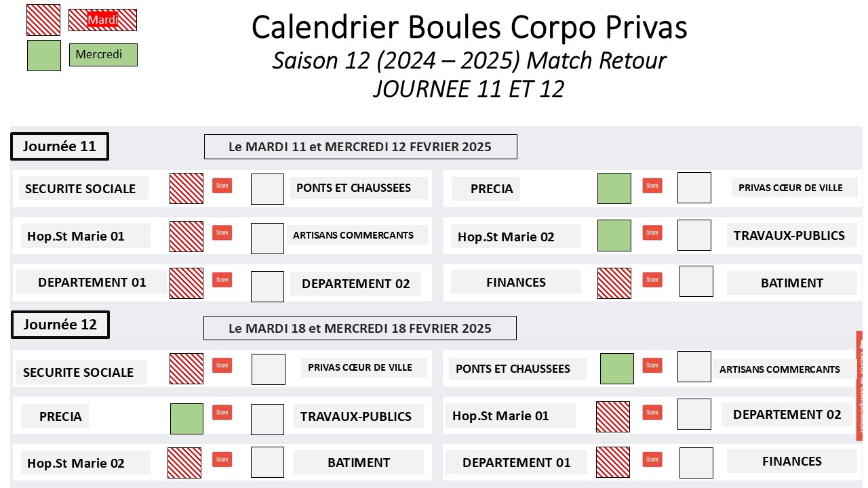Click Score button for Hop.St Marie 01 vs ARTISANS COMMERCANTS
The height and width of the screenshot is (488, 868).
pos(222,232)
